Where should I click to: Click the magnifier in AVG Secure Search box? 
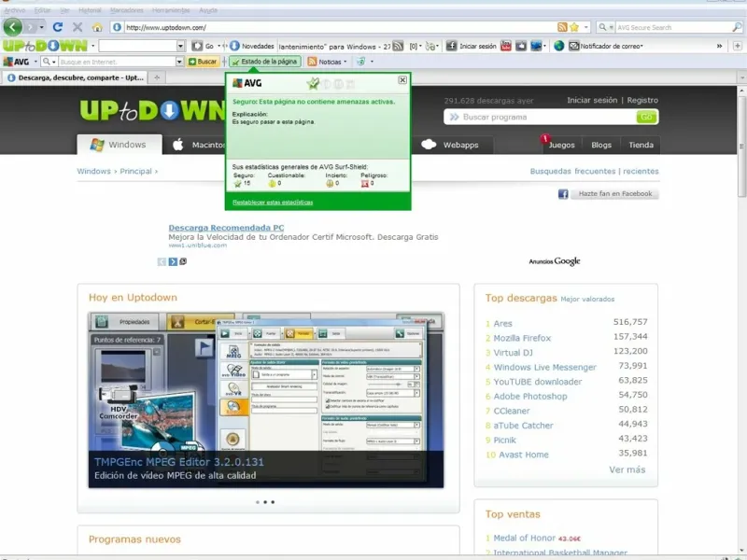coord(737,27)
